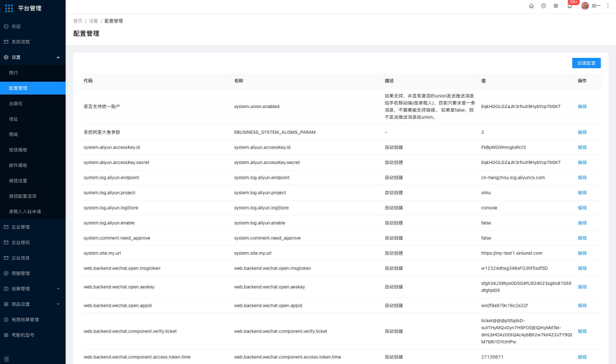This screenshot has width=616, height=364.
Task: Edit the wechat.component.verify.ticket row
Action: 582,331
